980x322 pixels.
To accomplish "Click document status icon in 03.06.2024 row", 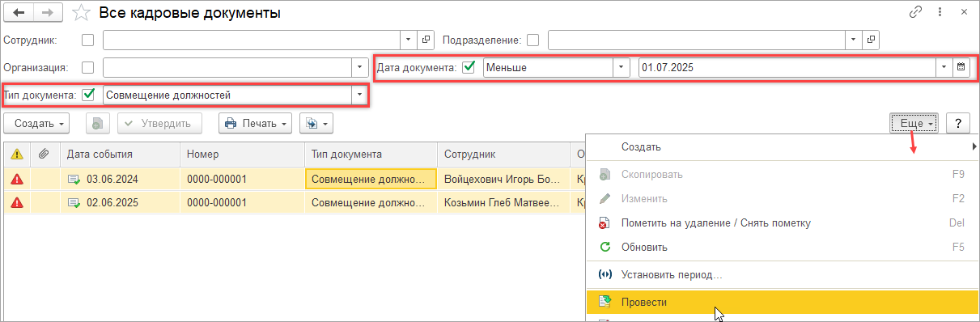I will (x=74, y=179).
